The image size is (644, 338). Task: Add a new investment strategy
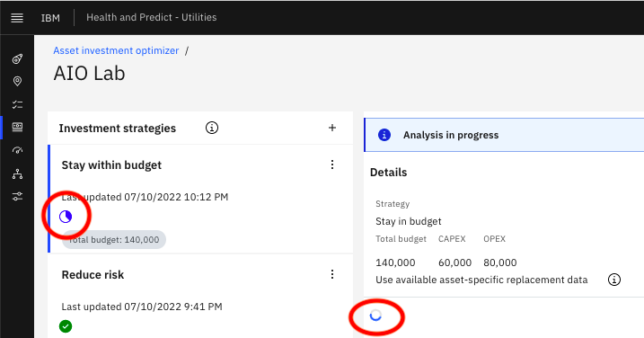tap(332, 128)
